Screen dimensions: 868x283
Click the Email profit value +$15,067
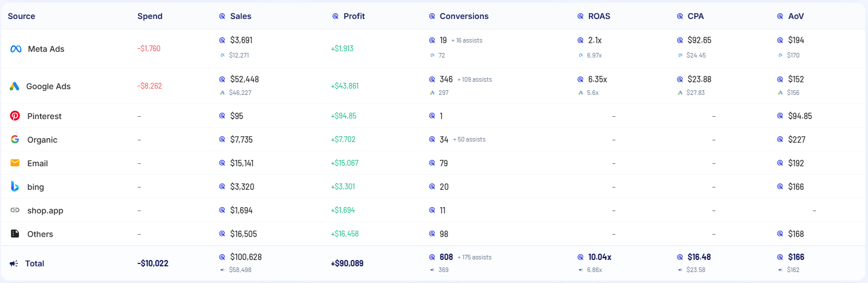(345, 163)
